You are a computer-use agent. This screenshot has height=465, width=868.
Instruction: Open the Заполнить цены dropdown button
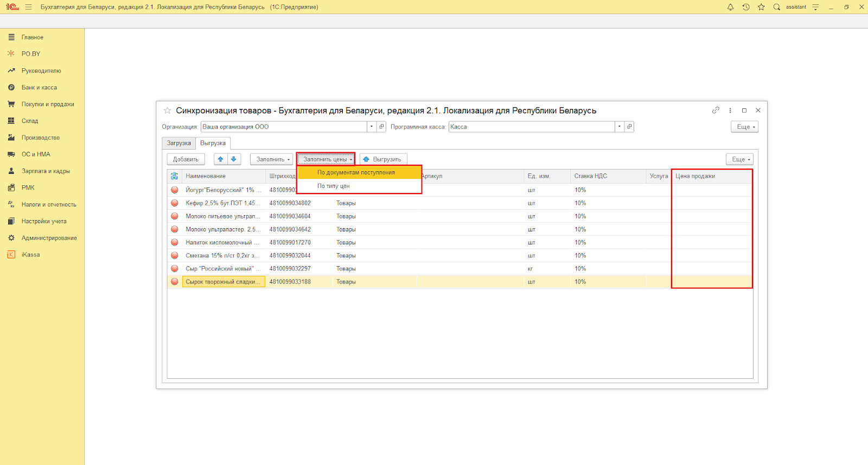click(326, 159)
